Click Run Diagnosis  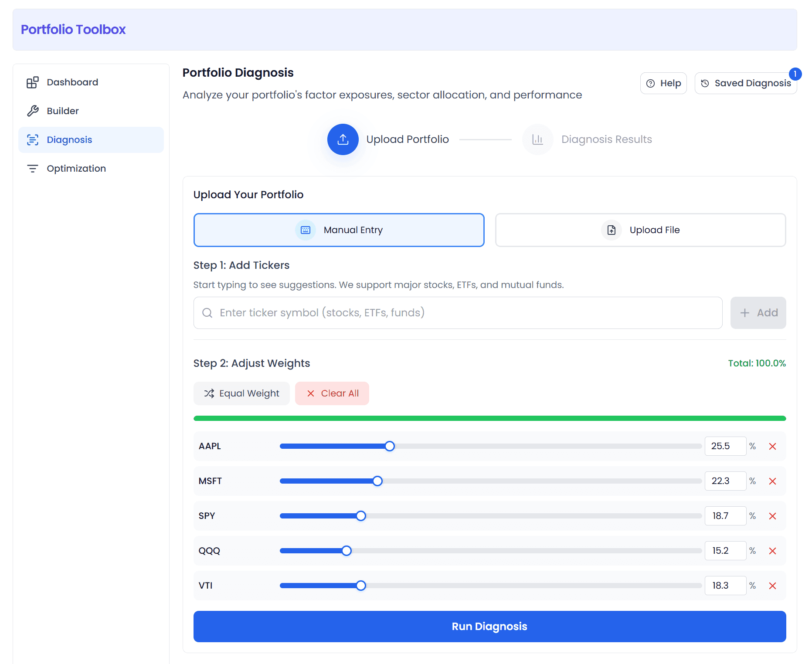(489, 627)
